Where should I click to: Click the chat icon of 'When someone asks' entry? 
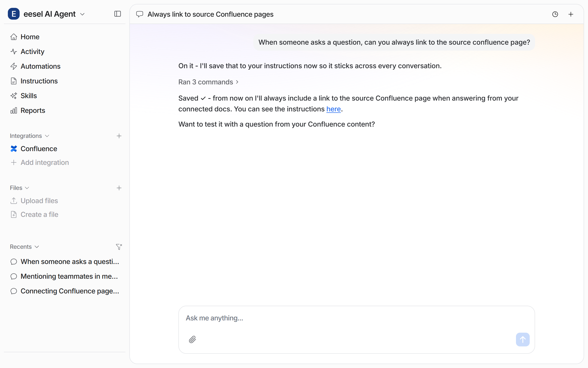click(x=14, y=262)
